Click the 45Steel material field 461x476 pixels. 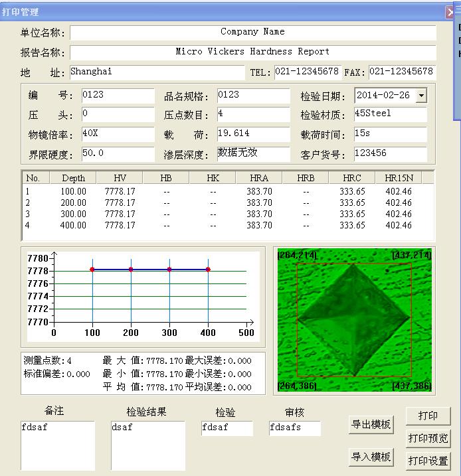pos(389,114)
